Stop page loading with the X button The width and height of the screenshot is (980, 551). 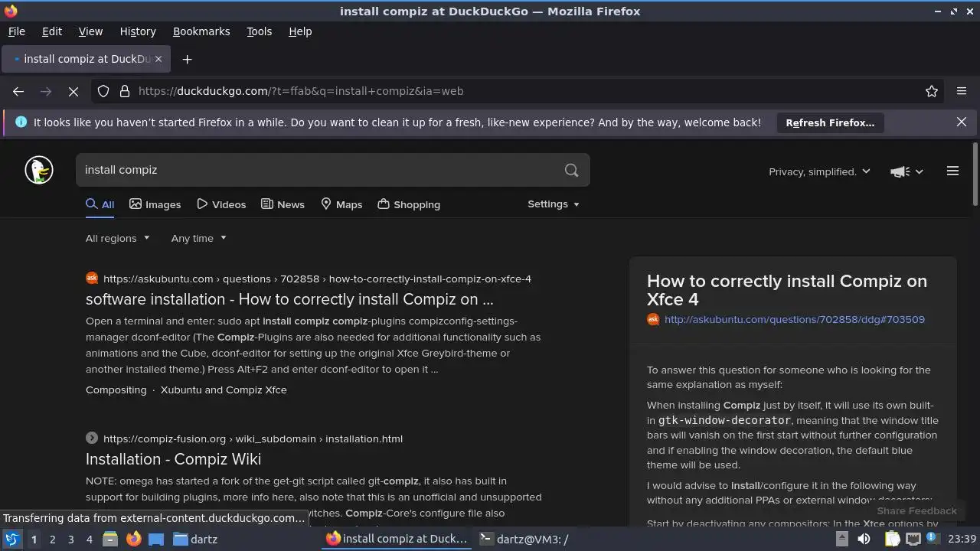[x=73, y=91]
